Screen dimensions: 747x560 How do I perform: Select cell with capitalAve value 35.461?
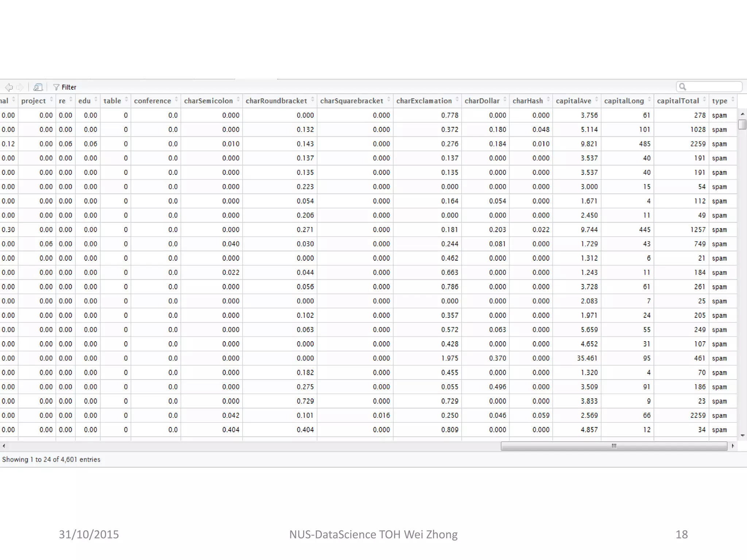pos(587,358)
